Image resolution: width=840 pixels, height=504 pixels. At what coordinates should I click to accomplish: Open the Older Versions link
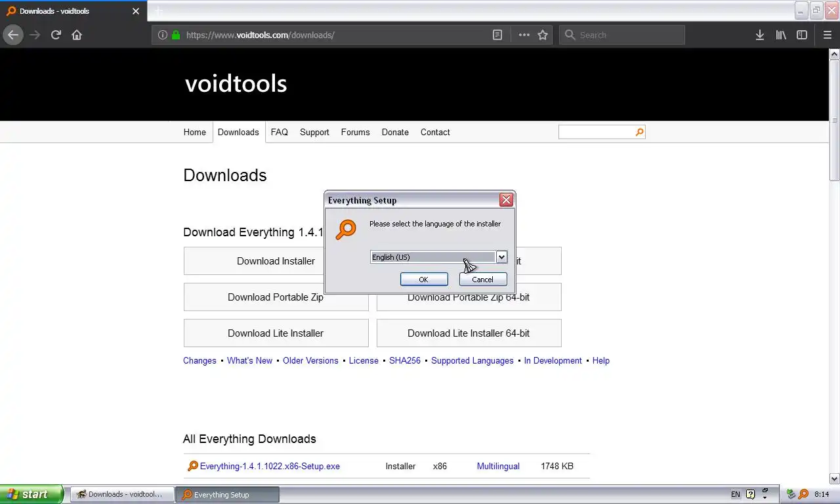pyautogui.click(x=310, y=360)
